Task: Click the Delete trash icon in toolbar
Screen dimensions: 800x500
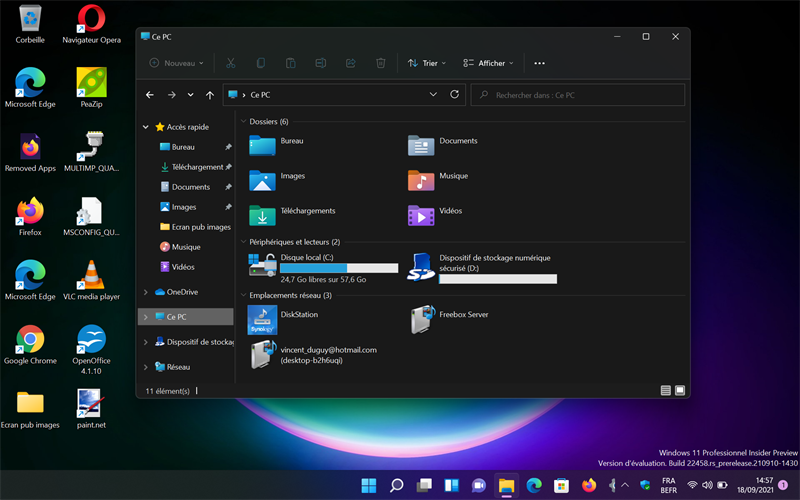Action: 380,63
